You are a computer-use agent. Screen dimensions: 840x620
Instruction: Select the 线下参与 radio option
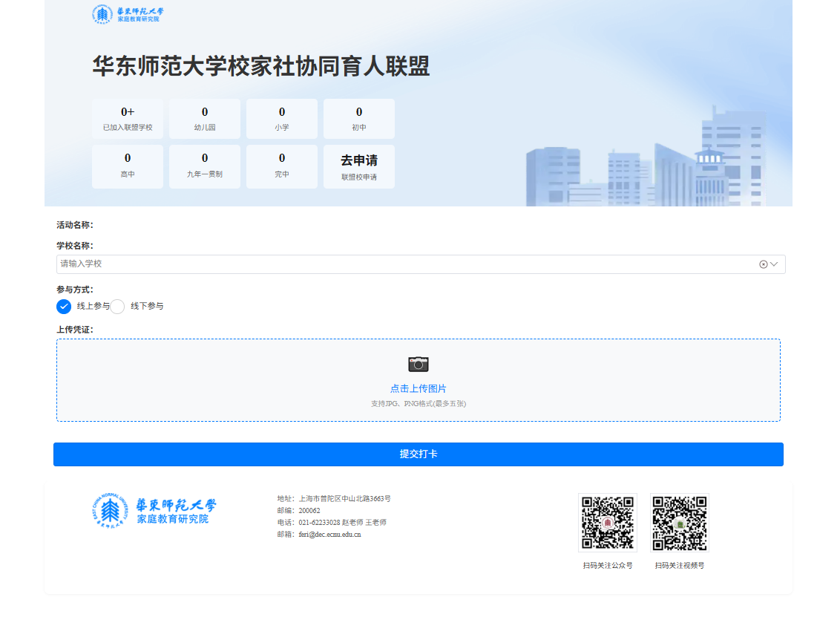click(x=118, y=307)
